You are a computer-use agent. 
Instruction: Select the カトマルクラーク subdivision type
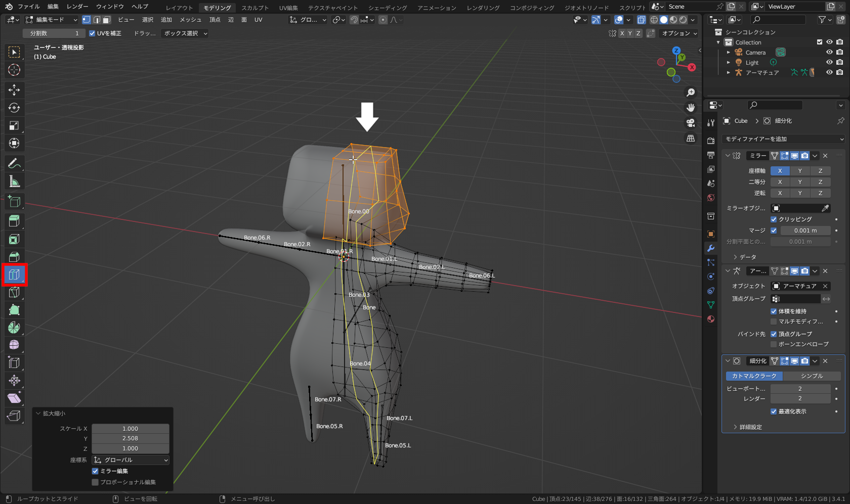(754, 376)
